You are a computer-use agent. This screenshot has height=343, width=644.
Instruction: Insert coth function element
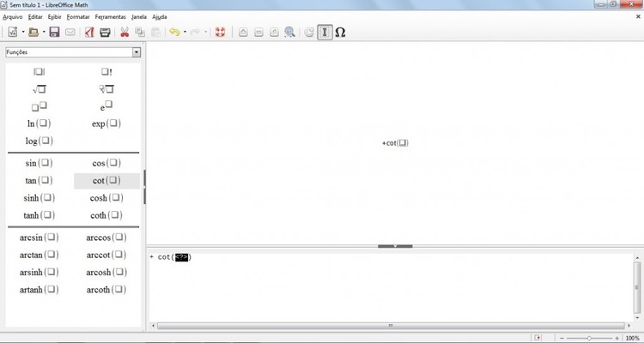(106, 215)
